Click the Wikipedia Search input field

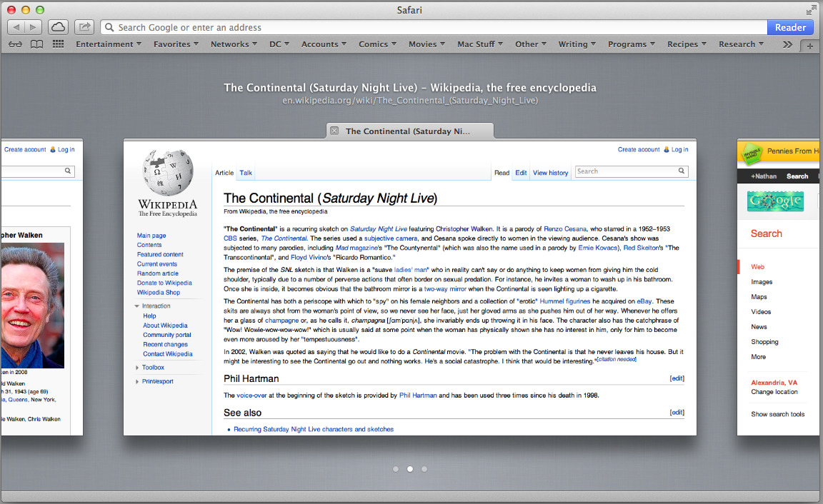(632, 171)
